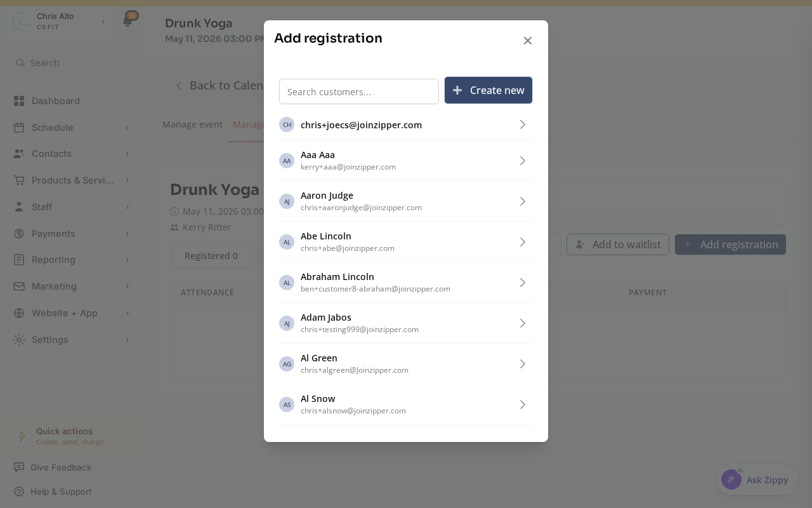The image size is (812, 508).
Task: Click the Schedule calendar icon
Action: [19, 128]
